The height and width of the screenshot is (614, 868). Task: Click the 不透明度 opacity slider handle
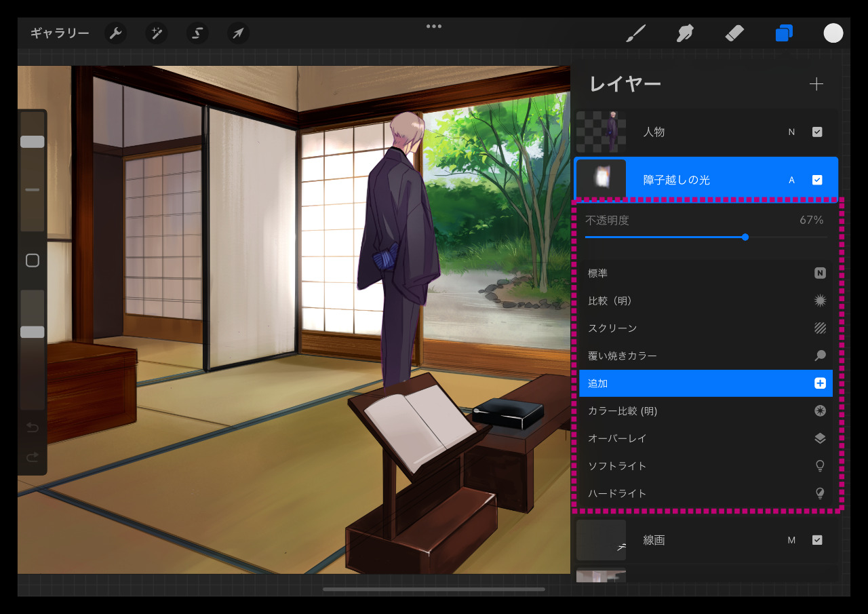click(x=745, y=237)
